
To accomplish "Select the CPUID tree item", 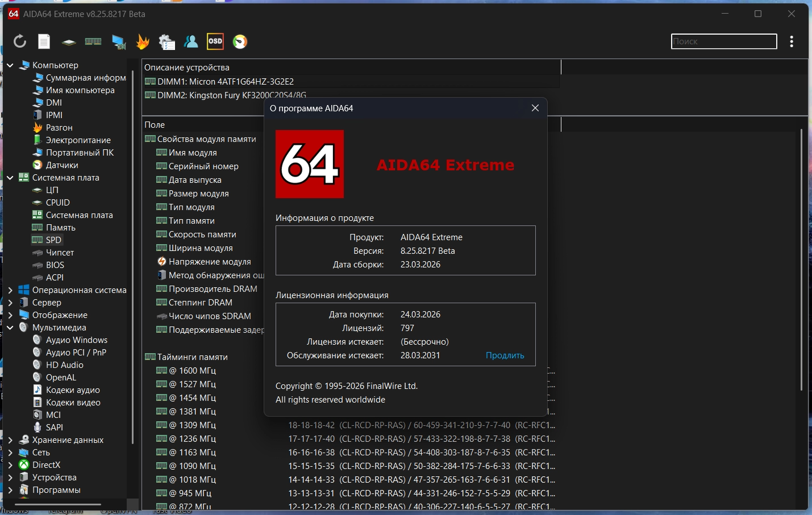I will [57, 203].
